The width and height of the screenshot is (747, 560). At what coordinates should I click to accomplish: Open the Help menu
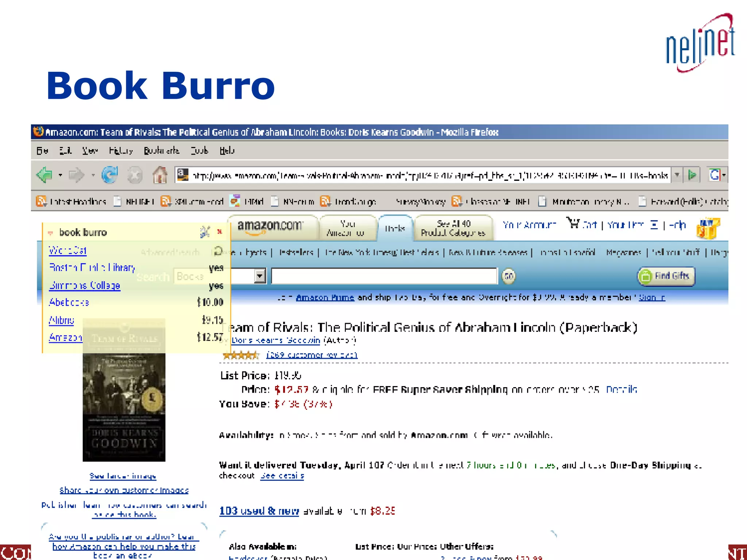[227, 151]
